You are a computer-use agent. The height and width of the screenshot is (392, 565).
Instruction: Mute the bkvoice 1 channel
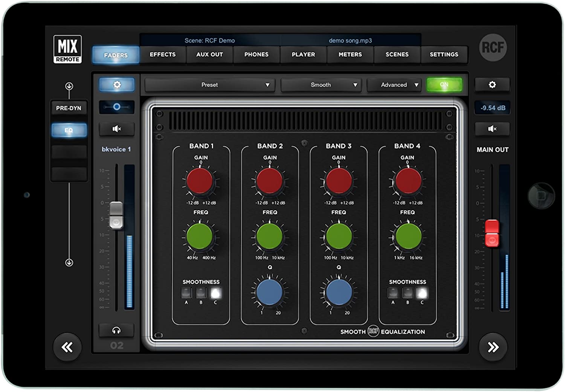coord(117,129)
